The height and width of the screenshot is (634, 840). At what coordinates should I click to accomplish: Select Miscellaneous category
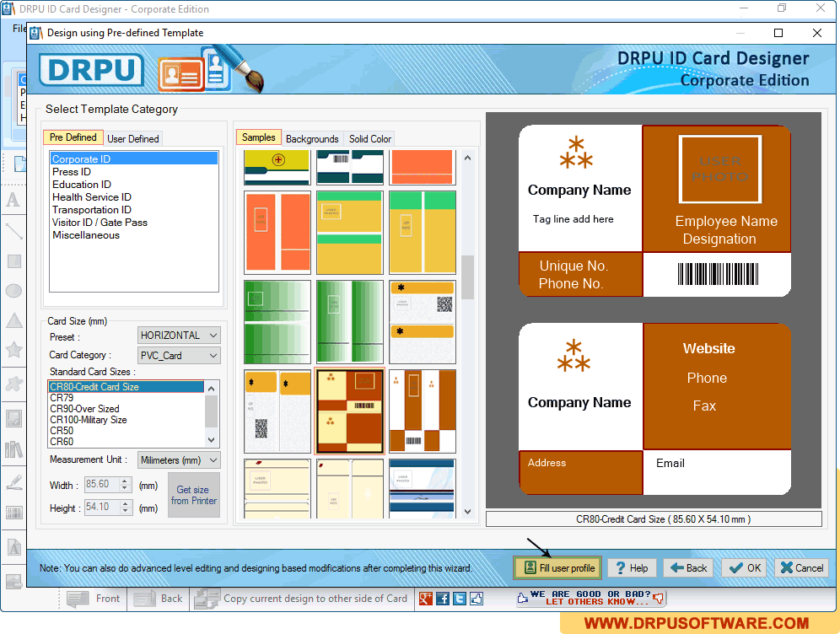[134, 235]
